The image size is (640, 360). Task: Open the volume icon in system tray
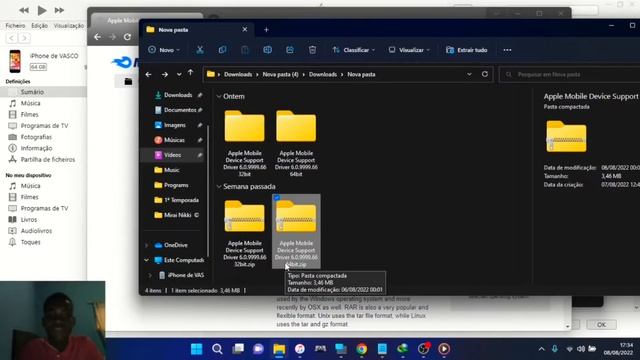pyautogui.click(x=581, y=349)
